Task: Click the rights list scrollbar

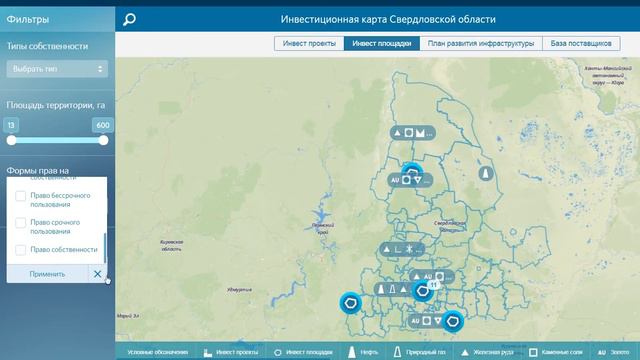Action: coord(105,248)
